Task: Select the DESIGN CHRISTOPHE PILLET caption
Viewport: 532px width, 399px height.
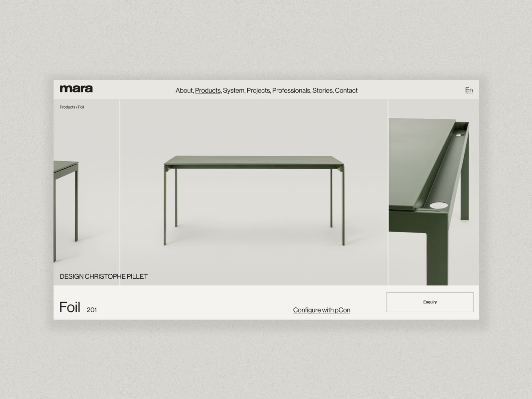Action: coord(103,276)
